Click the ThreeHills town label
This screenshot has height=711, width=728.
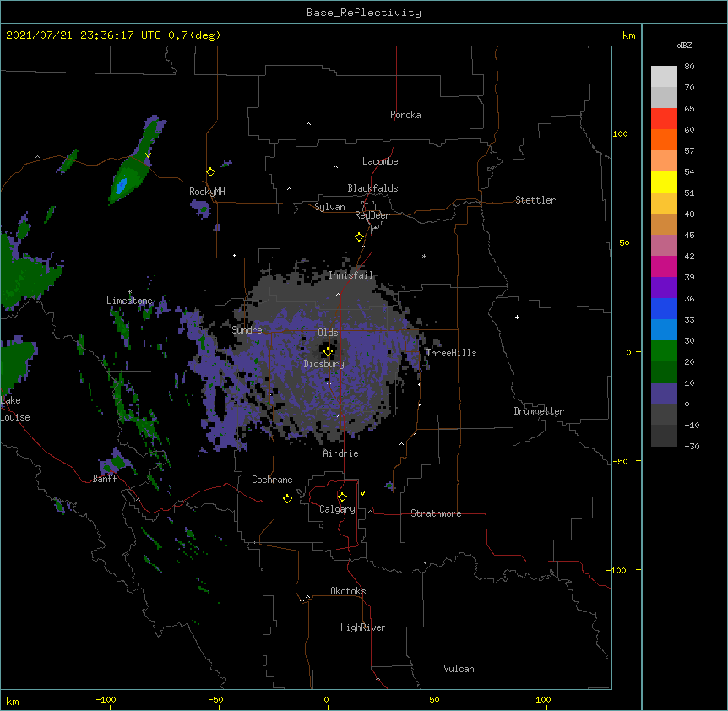click(x=451, y=353)
